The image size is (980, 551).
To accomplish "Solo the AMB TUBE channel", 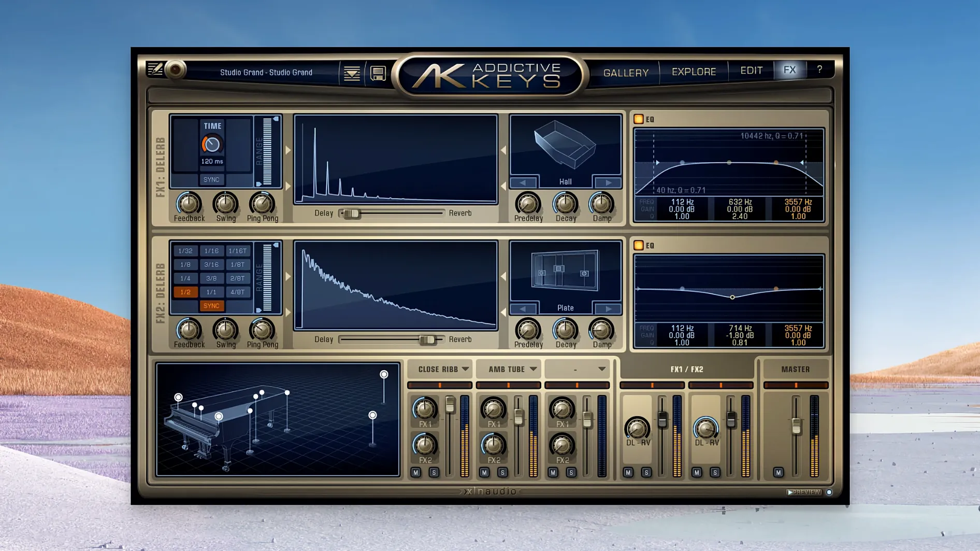I will tap(502, 472).
